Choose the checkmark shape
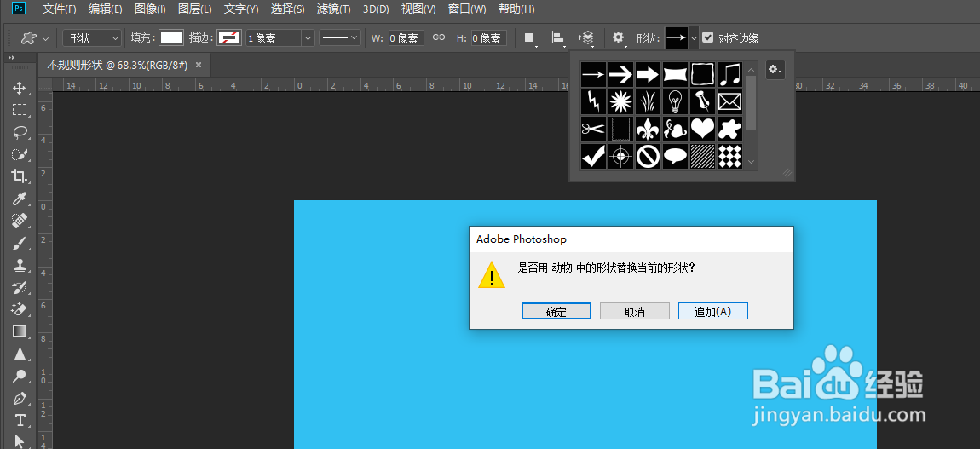This screenshot has width=980, height=449. click(x=593, y=156)
